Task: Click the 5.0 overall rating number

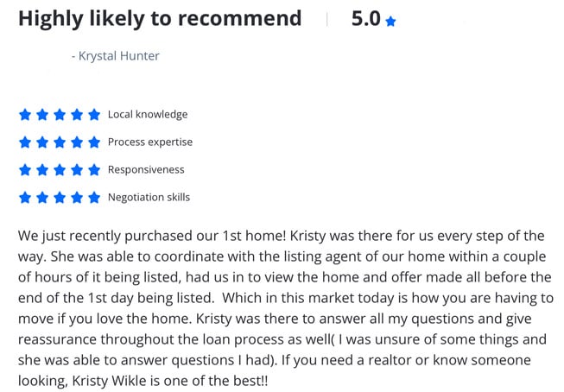Action: click(x=366, y=19)
